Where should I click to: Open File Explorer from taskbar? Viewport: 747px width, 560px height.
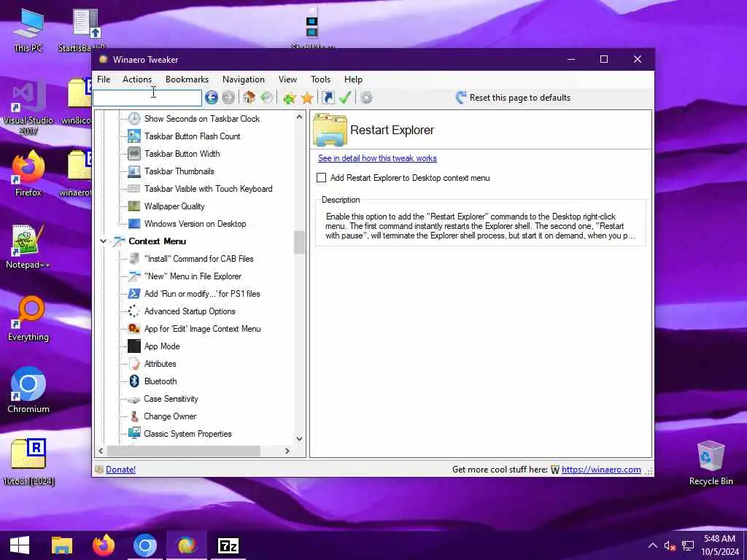coord(62,545)
